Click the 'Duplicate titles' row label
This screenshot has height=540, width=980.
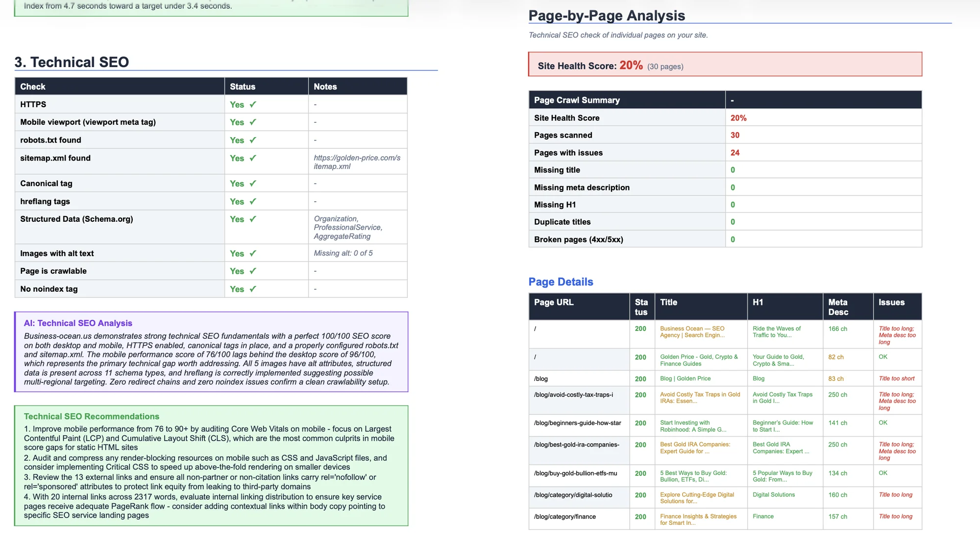tap(562, 222)
